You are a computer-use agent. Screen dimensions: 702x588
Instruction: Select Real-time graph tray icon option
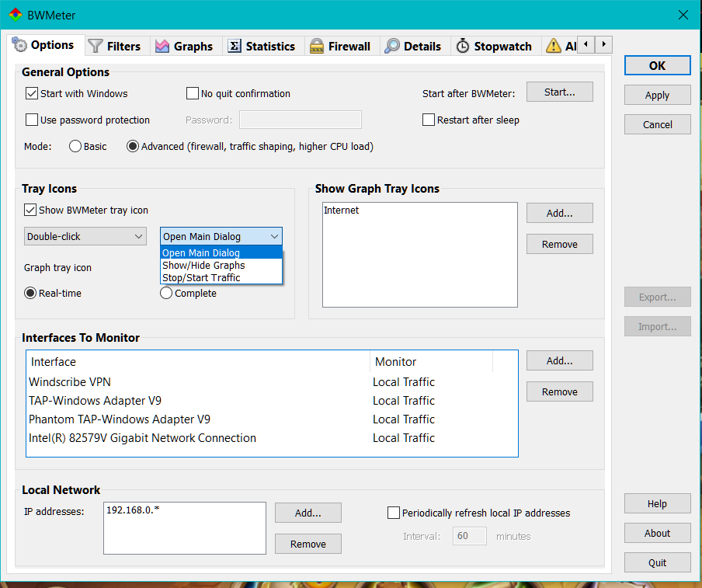click(30, 294)
